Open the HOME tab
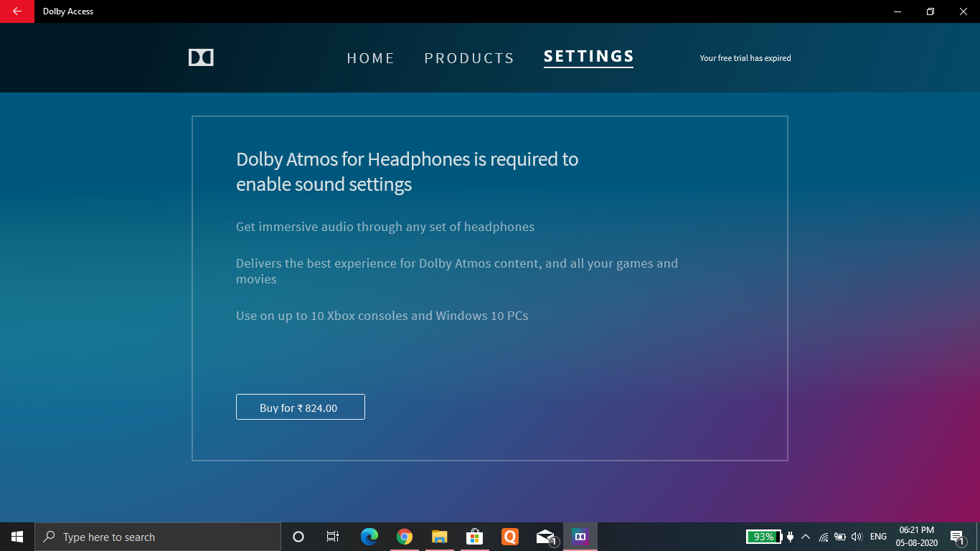Viewport: 980px width, 551px height. coord(371,59)
